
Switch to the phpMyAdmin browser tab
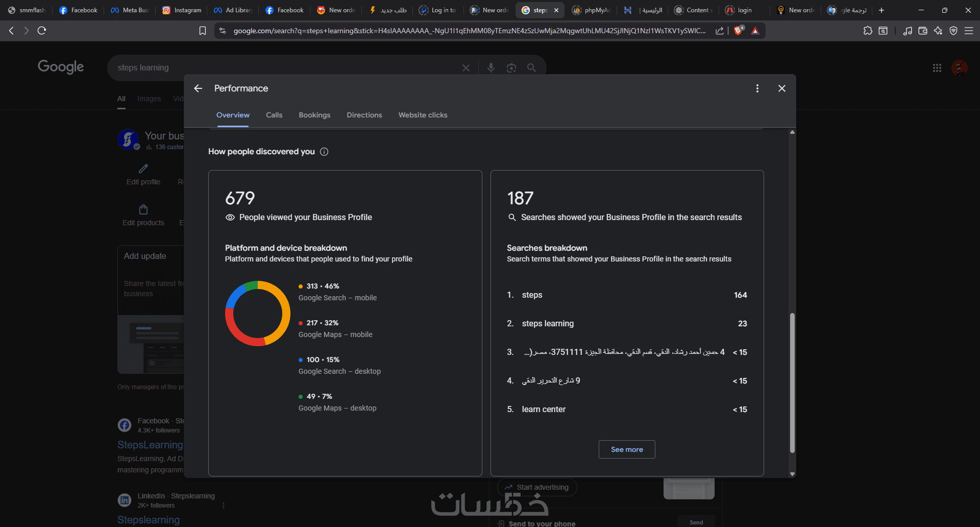pos(591,10)
